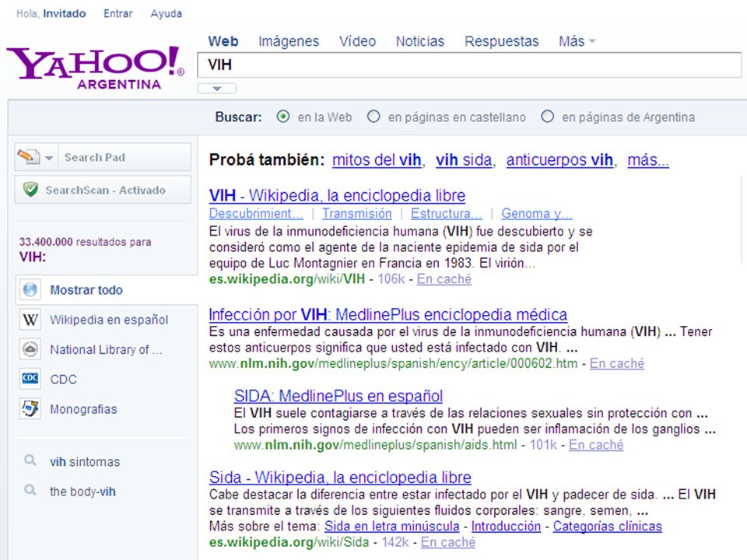
Task: Open 'Sida en letra minúscula' link
Action: [x=391, y=527]
